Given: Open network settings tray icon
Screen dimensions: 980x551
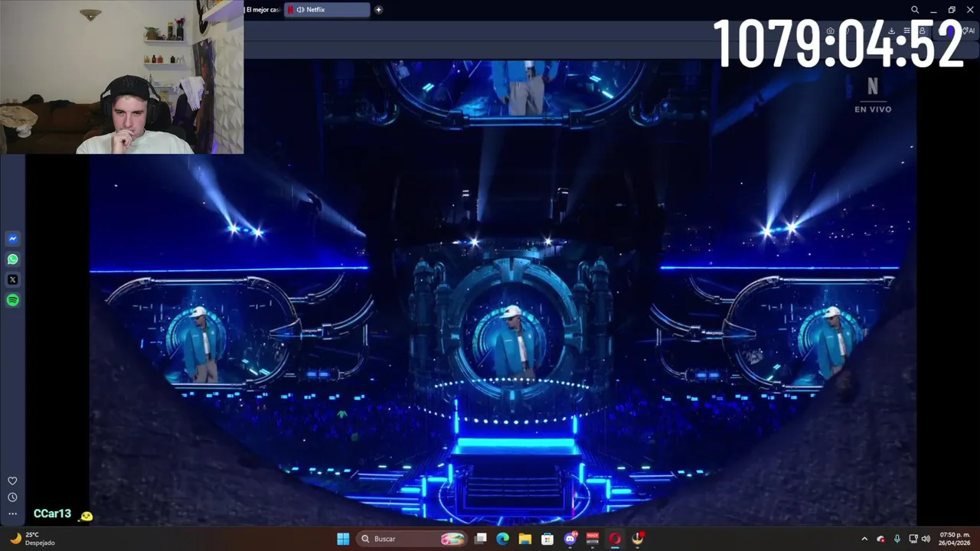Looking at the screenshot, I should [x=913, y=539].
